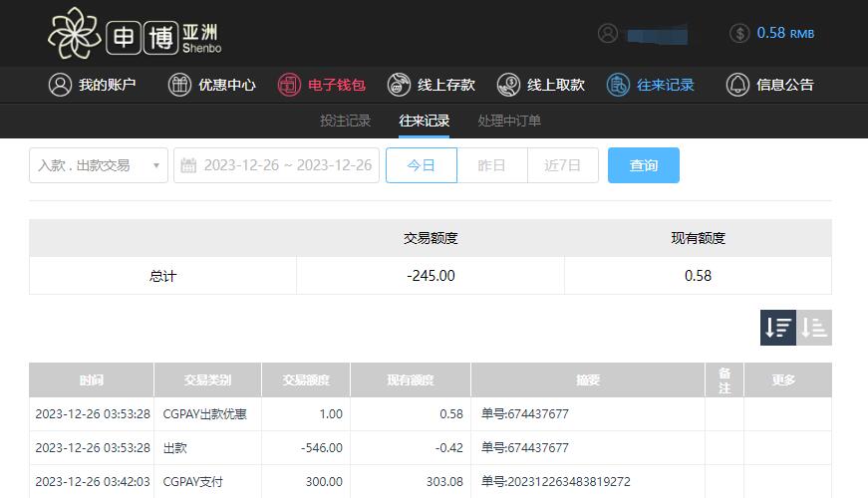
Task: Open the 入款.出款交易 type dropdown
Action: coord(99,165)
